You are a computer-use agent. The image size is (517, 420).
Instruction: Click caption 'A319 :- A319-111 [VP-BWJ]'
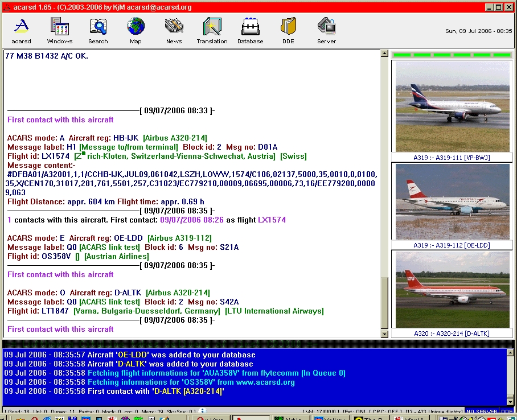452,158
